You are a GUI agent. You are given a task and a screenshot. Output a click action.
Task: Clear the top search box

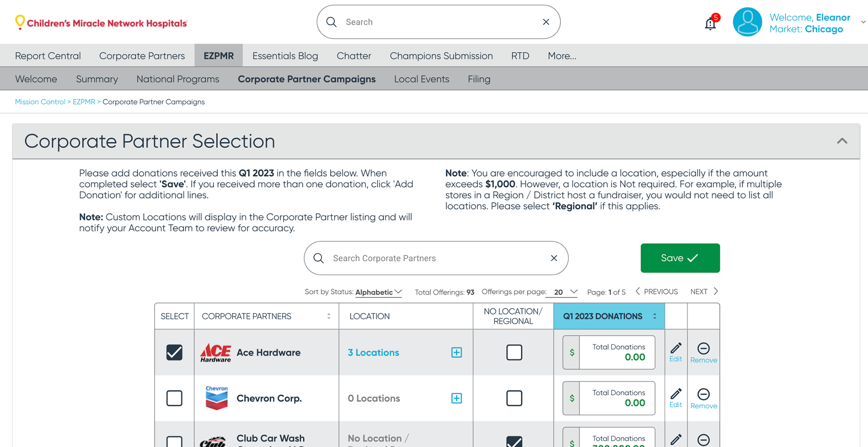pos(546,22)
